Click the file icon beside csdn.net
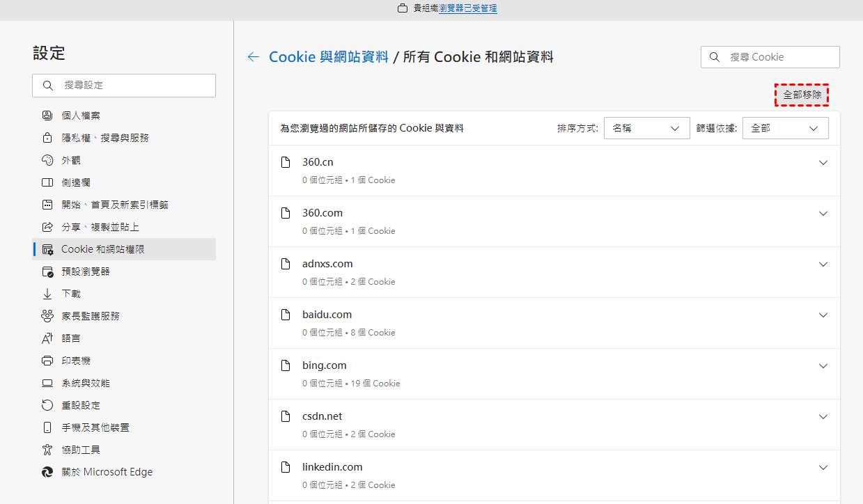This screenshot has width=863, height=504. [x=285, y=416]
